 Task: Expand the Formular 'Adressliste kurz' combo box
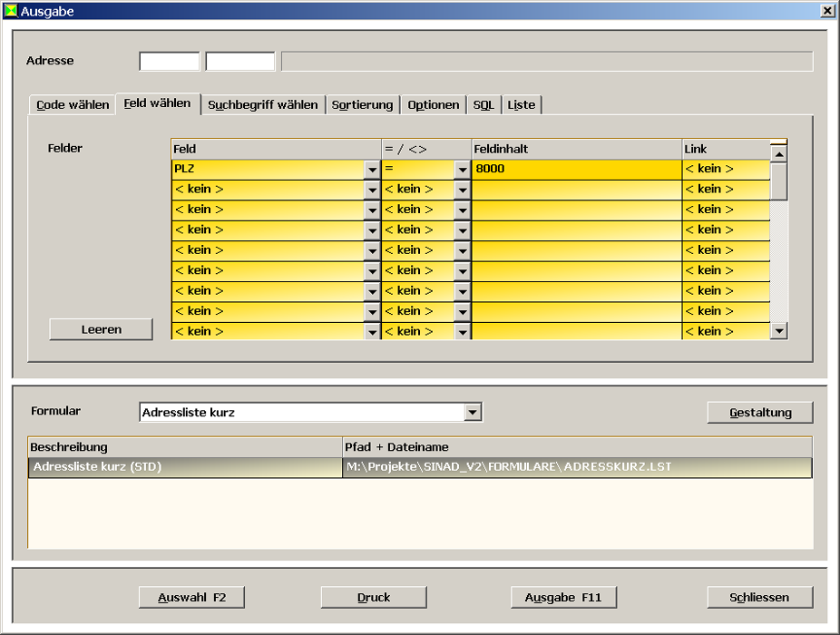click(x=472, y=413)
